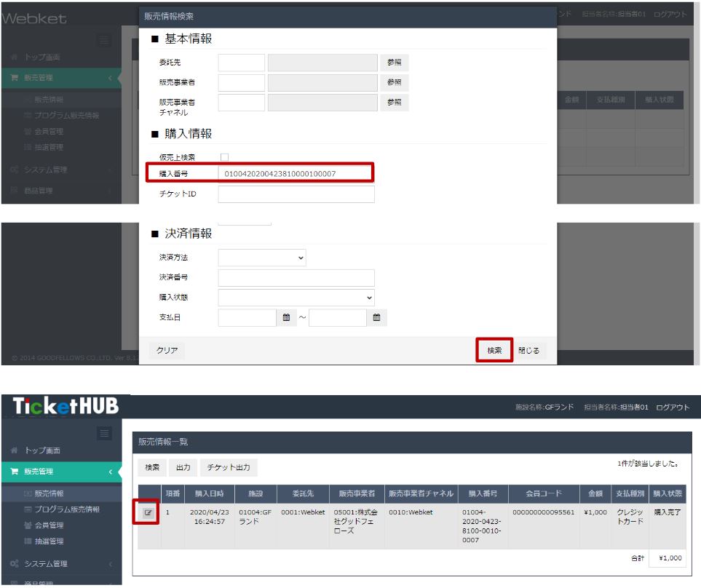Click the 検索 button in the dialog
701x588 pixels.
[494, 350]
